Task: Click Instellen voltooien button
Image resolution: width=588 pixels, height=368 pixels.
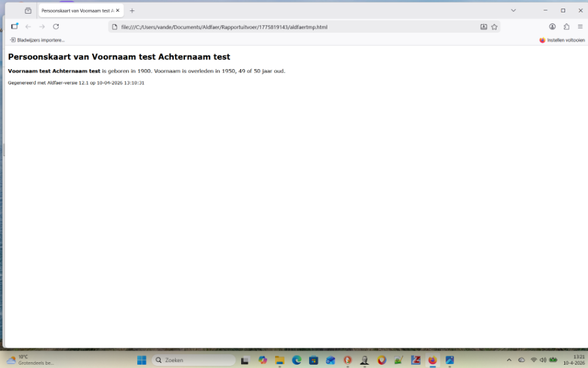Action: tap(562, 40)
